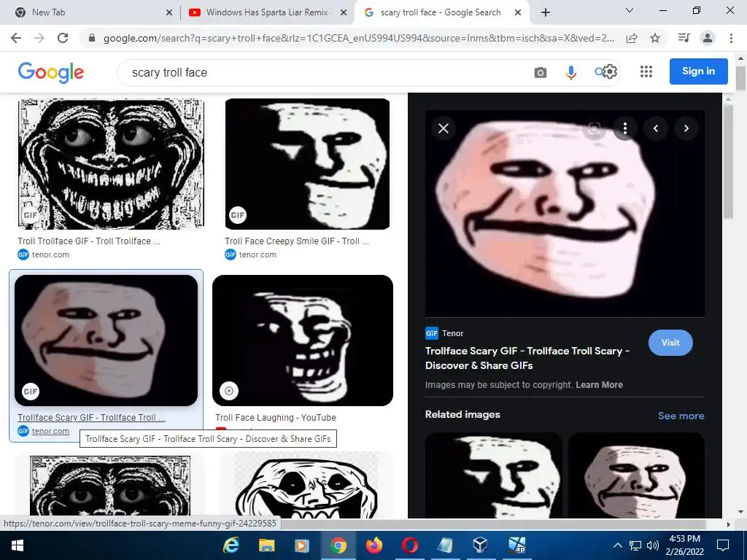
Task: Open the second related image with the pinkish face
Action: click(x=636, y=475)
